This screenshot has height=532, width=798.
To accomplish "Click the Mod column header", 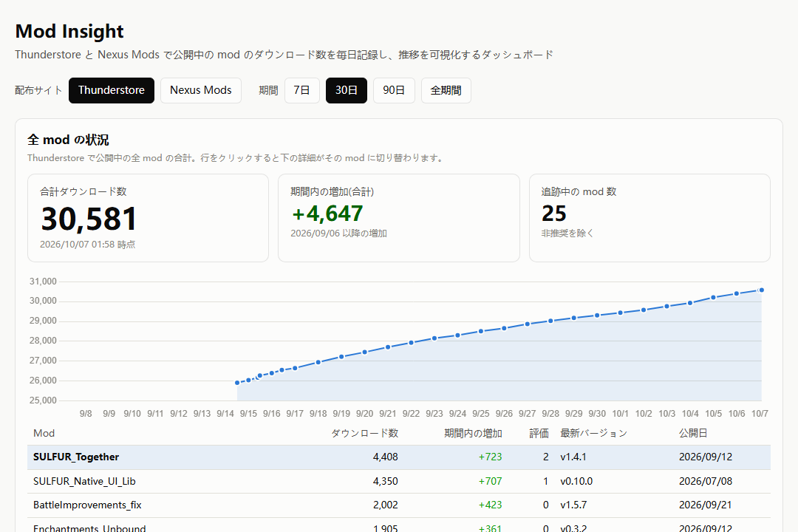I will click(44, 433).
